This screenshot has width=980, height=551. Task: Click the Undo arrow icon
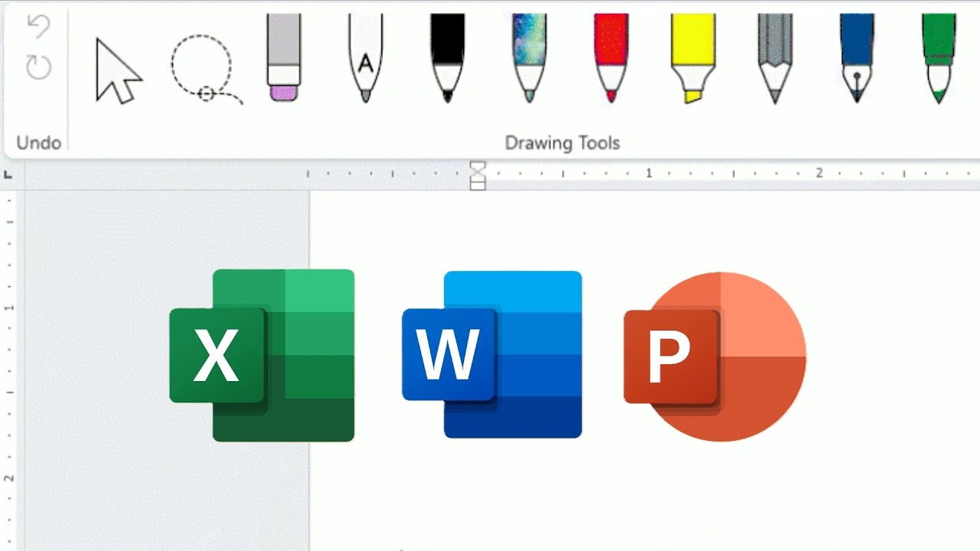click(x=38, y=27)
